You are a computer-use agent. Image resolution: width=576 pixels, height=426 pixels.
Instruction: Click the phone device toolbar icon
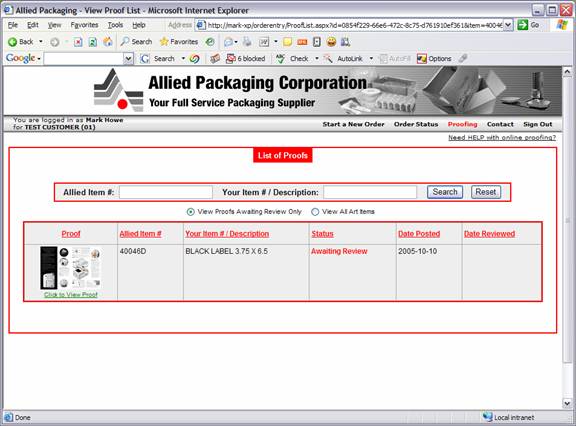(x=317, y=42)
